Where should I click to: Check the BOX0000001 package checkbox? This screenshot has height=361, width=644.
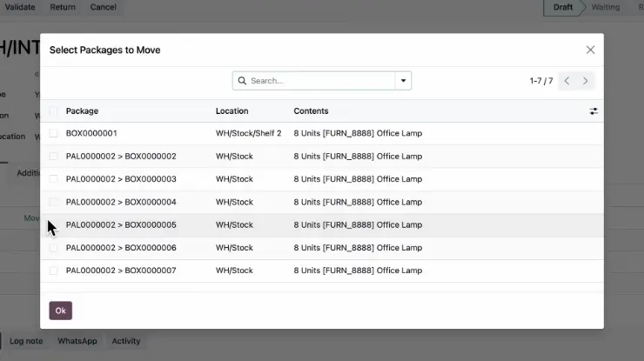pyautogui.click(x=53, y=133)
